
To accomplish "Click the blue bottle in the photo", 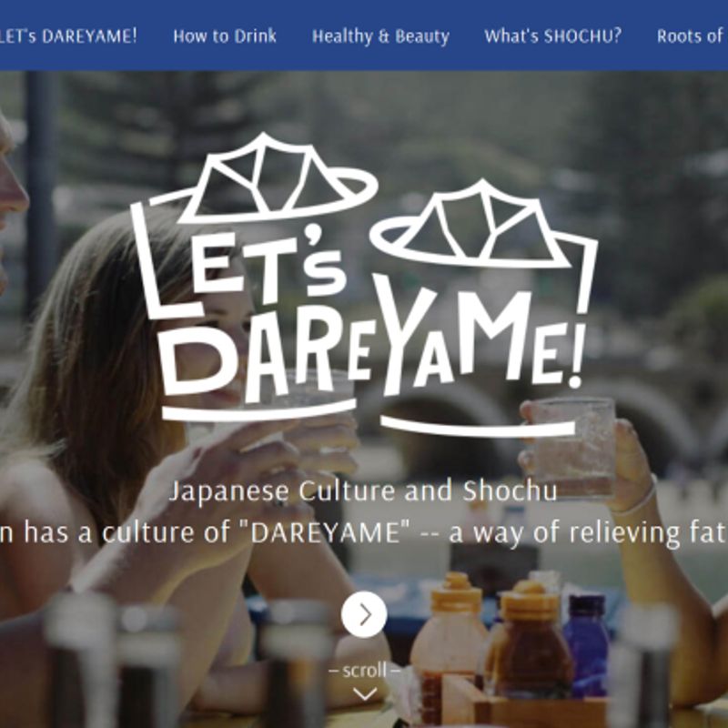I will (x=587, y=643).
